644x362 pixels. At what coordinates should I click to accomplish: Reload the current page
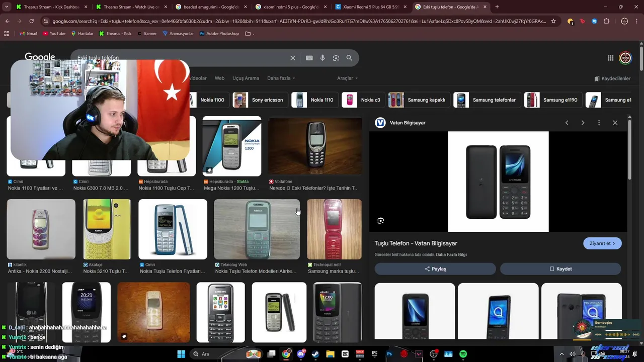coord(31,21)
